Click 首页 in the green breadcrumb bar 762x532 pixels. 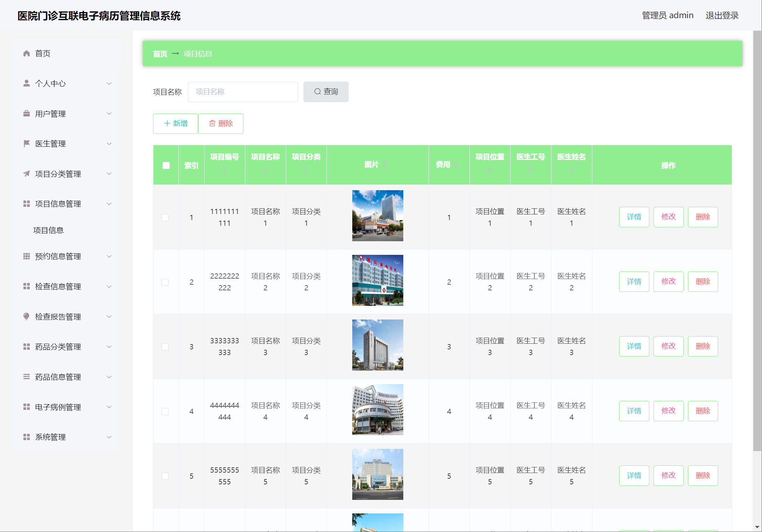[x=160, y=54]
